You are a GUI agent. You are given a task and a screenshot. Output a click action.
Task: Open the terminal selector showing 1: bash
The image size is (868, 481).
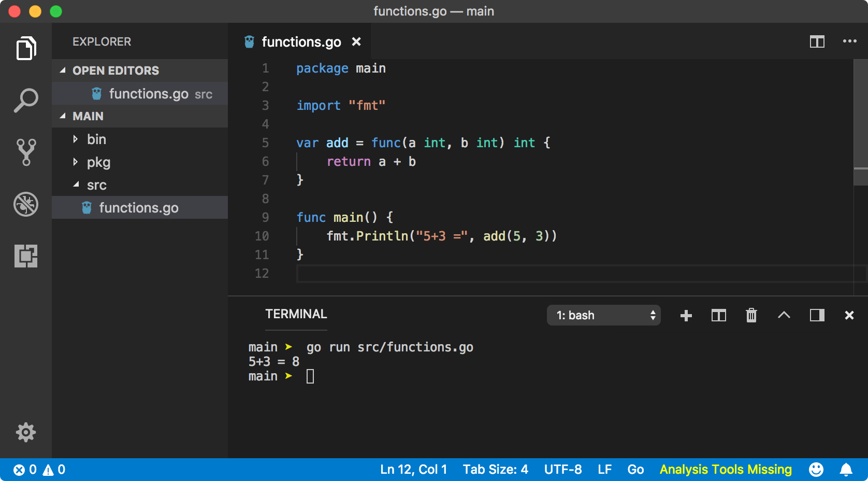point(603,315)
